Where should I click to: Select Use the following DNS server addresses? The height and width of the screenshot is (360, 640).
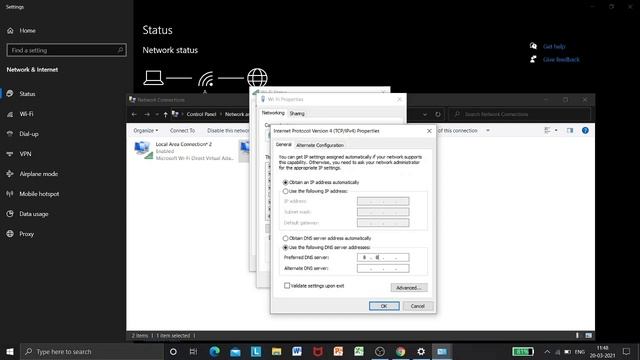point(285,248)
